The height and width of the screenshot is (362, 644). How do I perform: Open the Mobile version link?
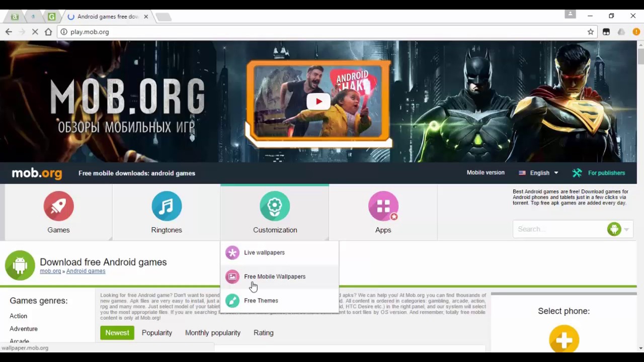pyautogui.click(x=486, y=172)
